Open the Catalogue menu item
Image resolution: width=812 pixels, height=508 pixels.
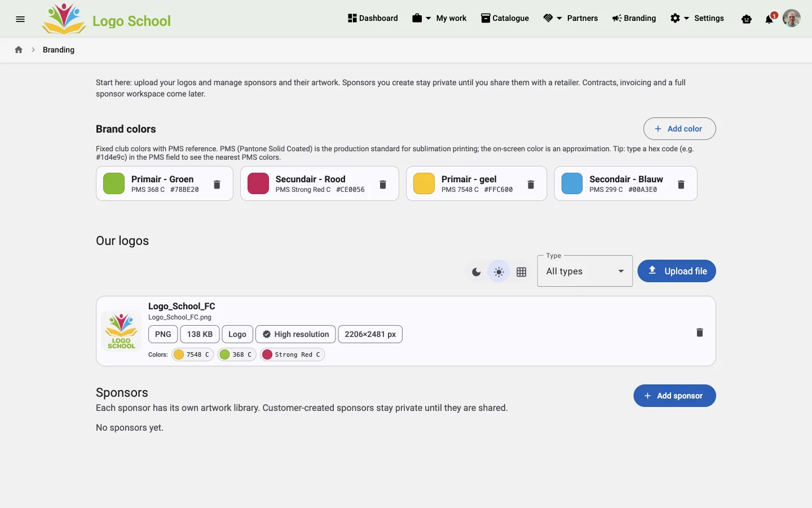click(505, 18)
